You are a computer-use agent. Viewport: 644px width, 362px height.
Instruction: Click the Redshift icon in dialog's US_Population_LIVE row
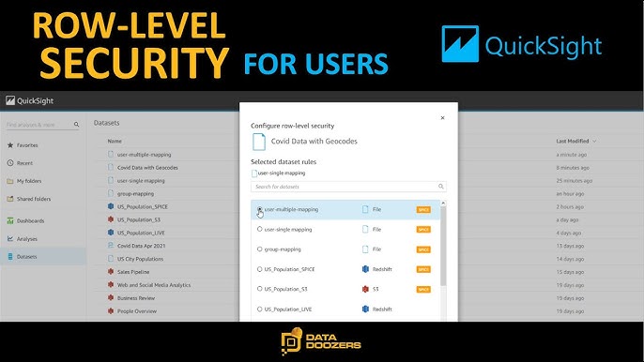click(365, 309)
